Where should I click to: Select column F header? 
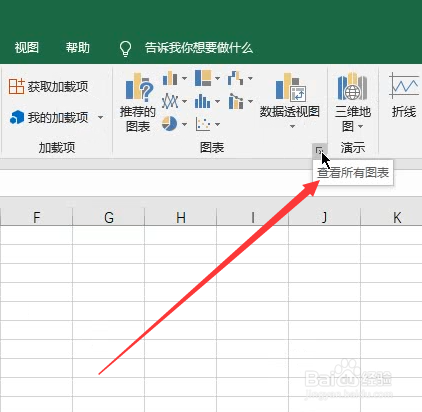pos(36,217)
